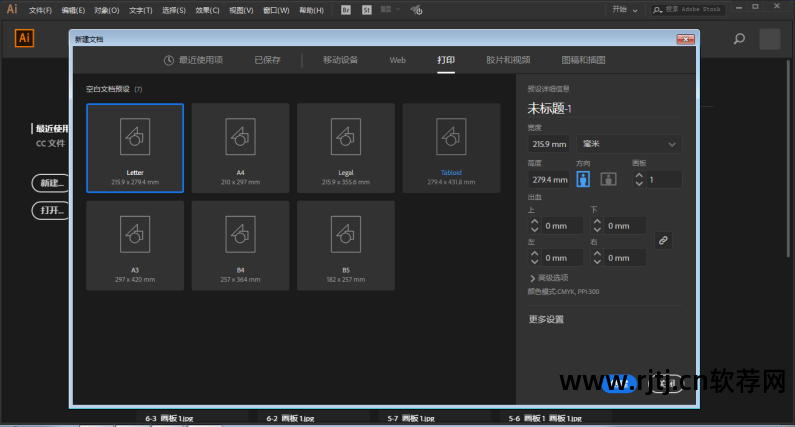Open the 毫米 units dropdown
This screenshot has height=427, width=795.
[629, 144]
